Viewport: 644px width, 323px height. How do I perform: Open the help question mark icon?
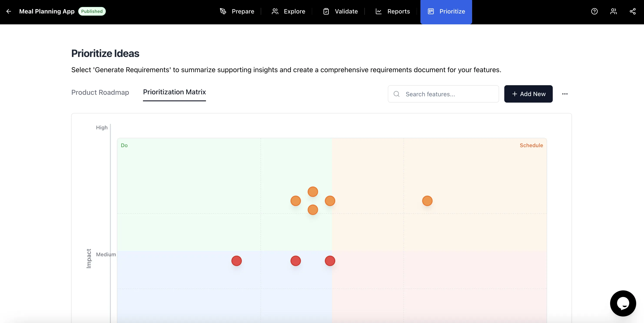(594, 11)
